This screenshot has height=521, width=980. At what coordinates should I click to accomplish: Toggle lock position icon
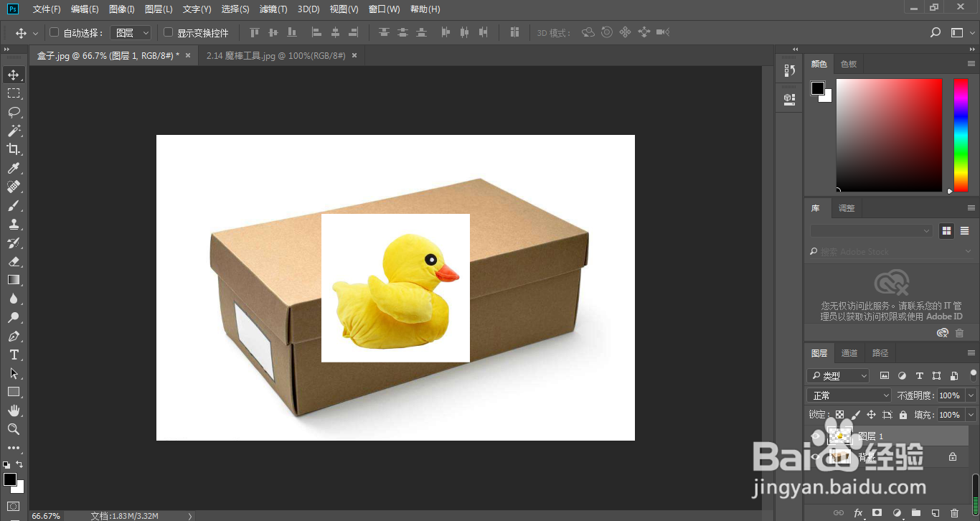click(x=871, y=415)
